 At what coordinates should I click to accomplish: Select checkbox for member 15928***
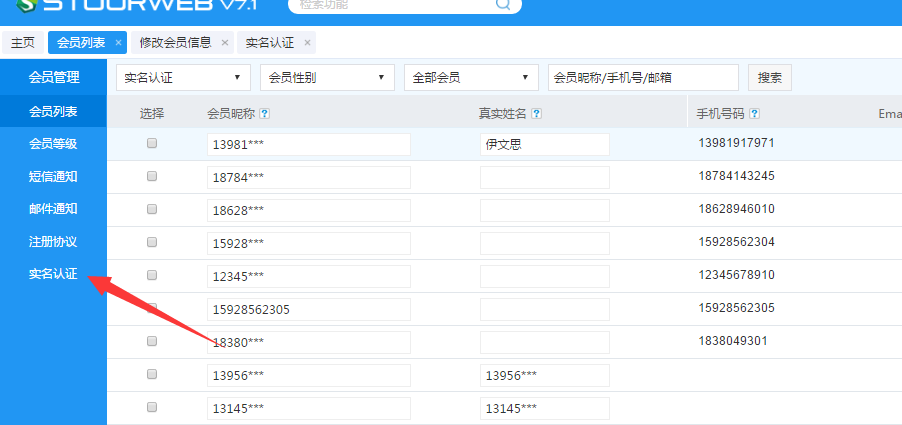152,242
